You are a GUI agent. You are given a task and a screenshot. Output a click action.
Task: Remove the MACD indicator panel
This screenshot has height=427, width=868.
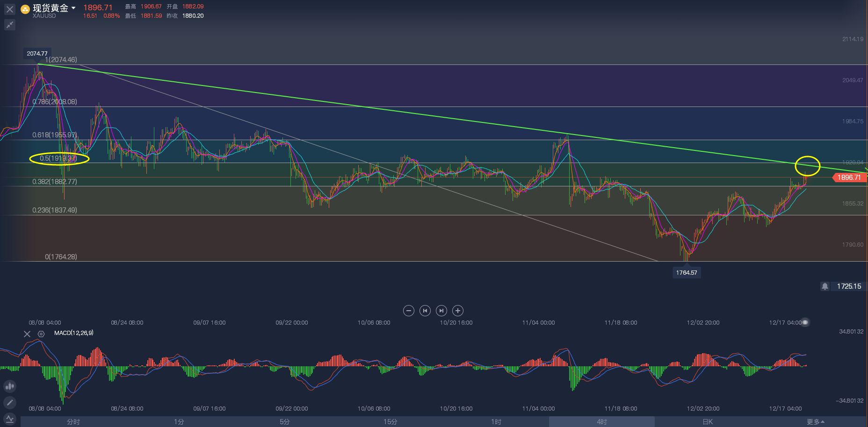(27, 334)
